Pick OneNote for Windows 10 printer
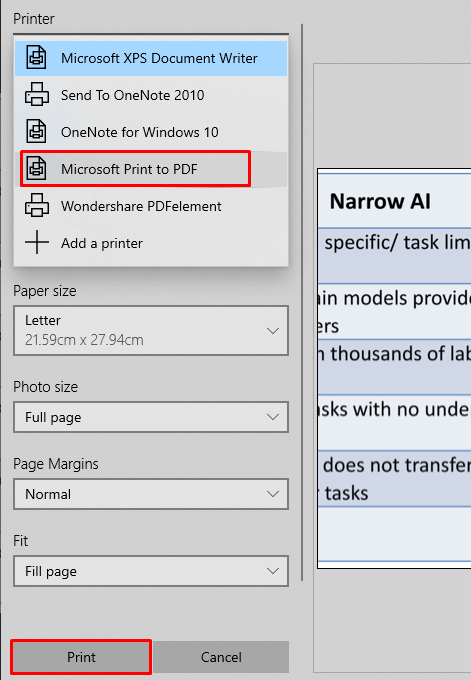471x680 pixels. (x=151, y=132)
